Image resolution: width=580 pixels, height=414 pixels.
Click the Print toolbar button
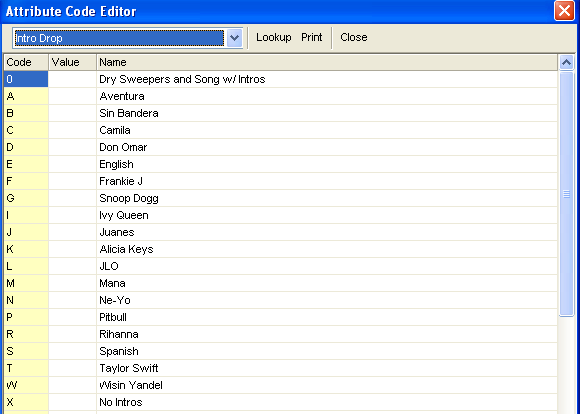click(x=312, y=37)
